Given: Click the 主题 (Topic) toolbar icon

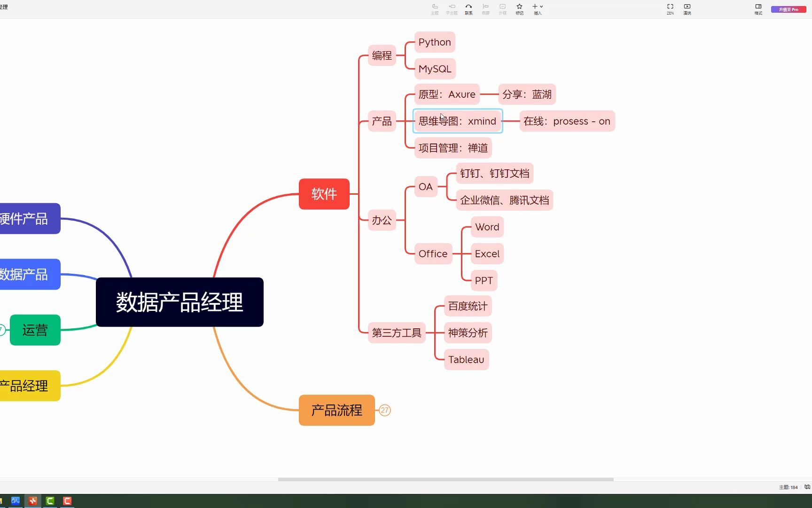Looking at the screenshot, I should [x=435, y=9].
